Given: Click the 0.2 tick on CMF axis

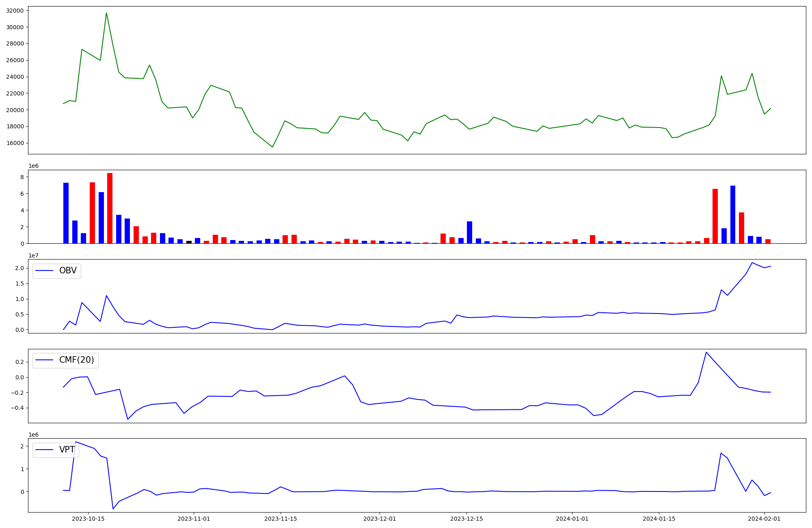Looking at the screenshot, I should coord(19,362).
